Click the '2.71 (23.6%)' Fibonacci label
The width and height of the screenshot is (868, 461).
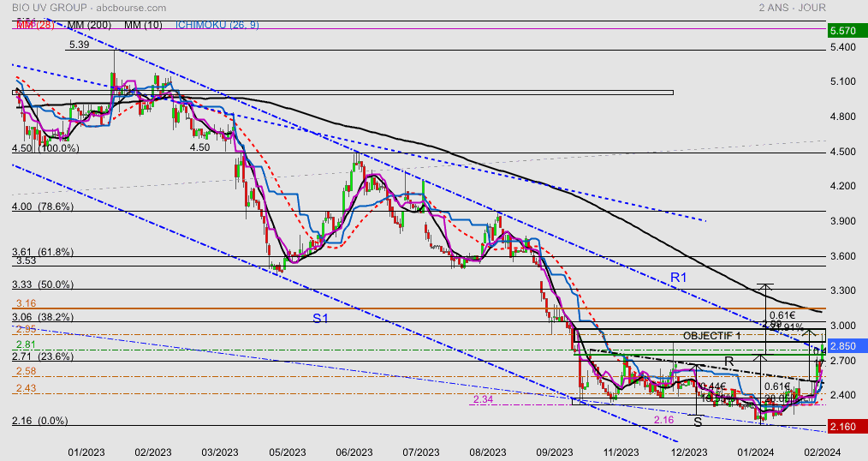point(43,356)
